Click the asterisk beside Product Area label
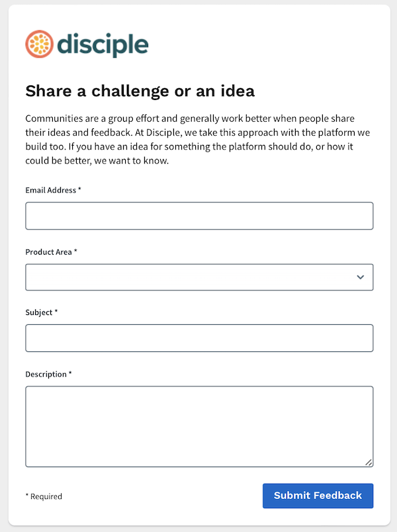This screenshot has width=397, height=532. 75,251
